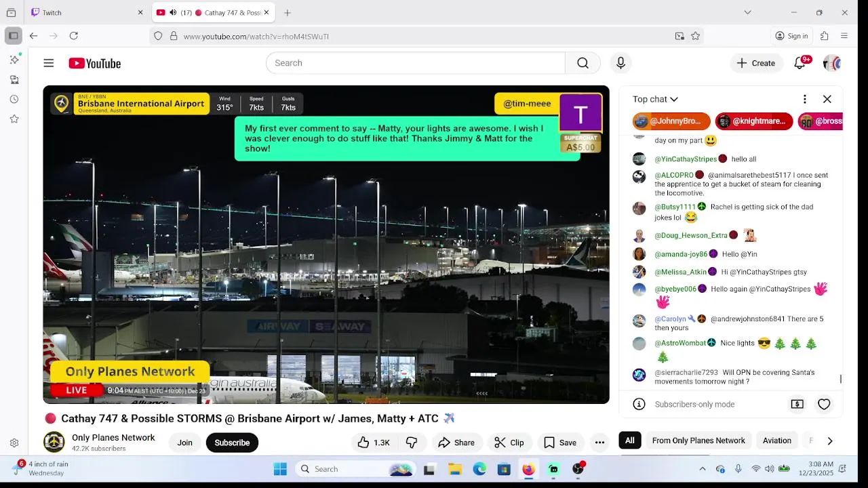
Task: Open YouTube notifications bell
Action: (x=800, y=63)
